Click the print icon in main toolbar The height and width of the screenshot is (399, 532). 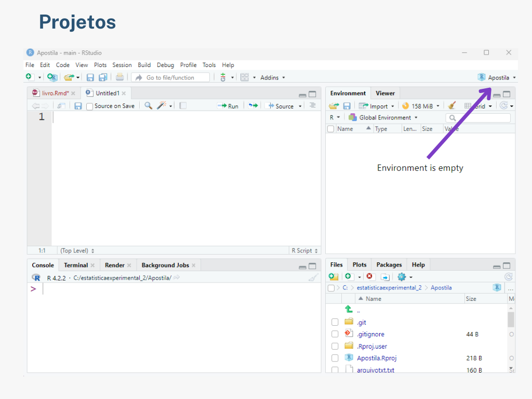tap(120, 77)
